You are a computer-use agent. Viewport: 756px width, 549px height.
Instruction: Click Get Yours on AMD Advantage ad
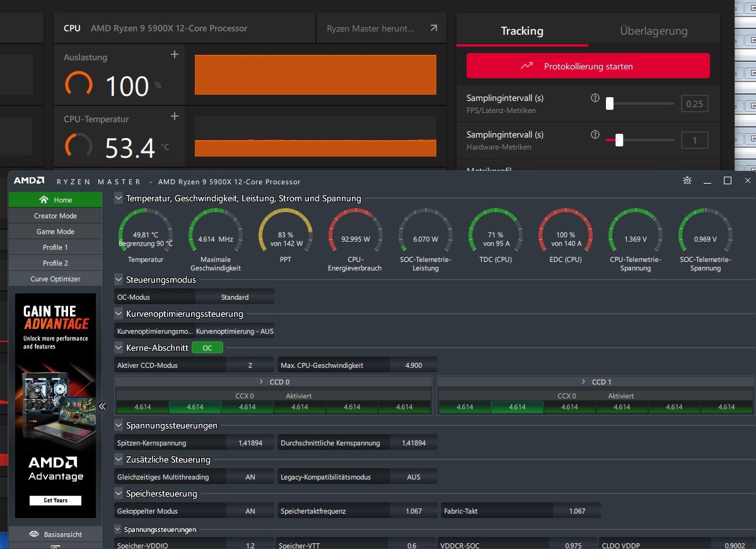click(55, 500)
